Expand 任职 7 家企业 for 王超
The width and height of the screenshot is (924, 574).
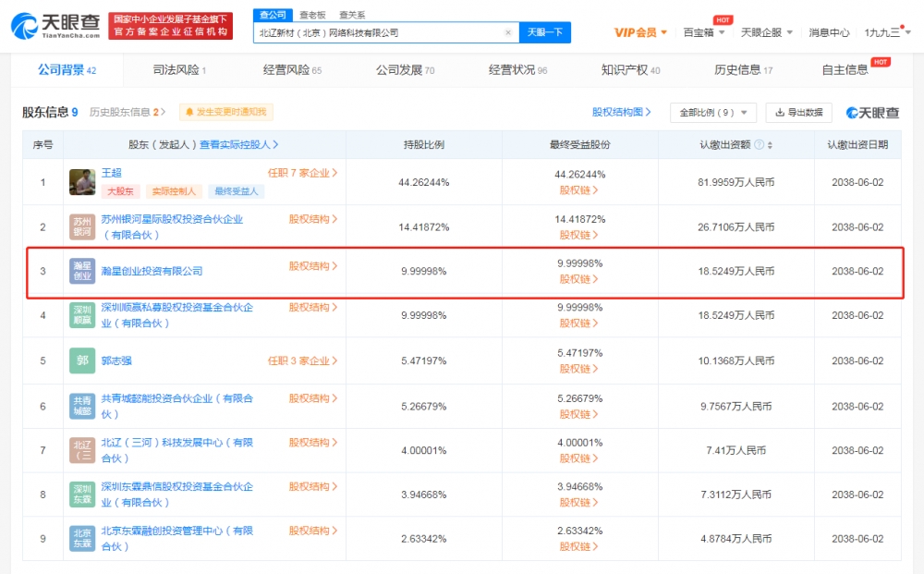pos(302,173)
